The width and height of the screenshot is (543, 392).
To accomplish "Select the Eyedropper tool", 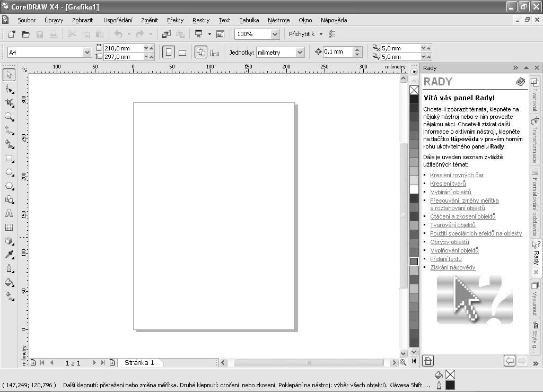I will tap(10, 255).
